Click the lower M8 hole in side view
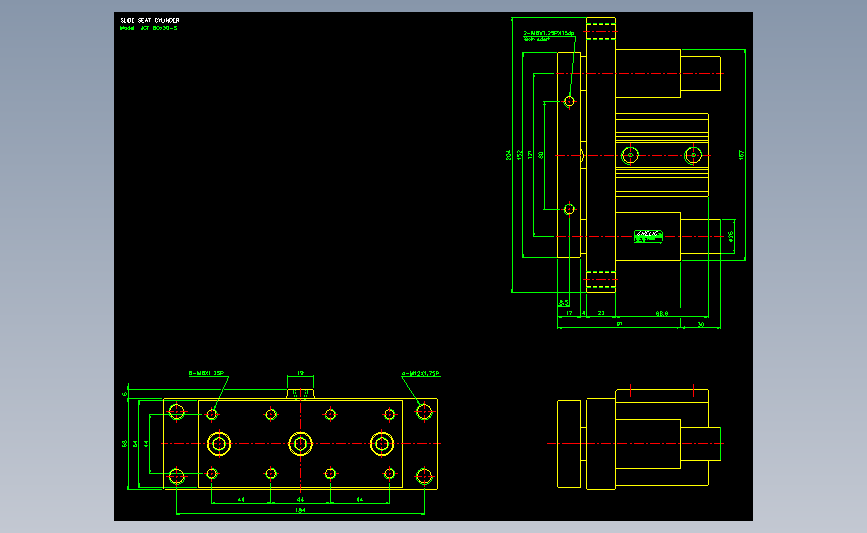 [569, 209]
